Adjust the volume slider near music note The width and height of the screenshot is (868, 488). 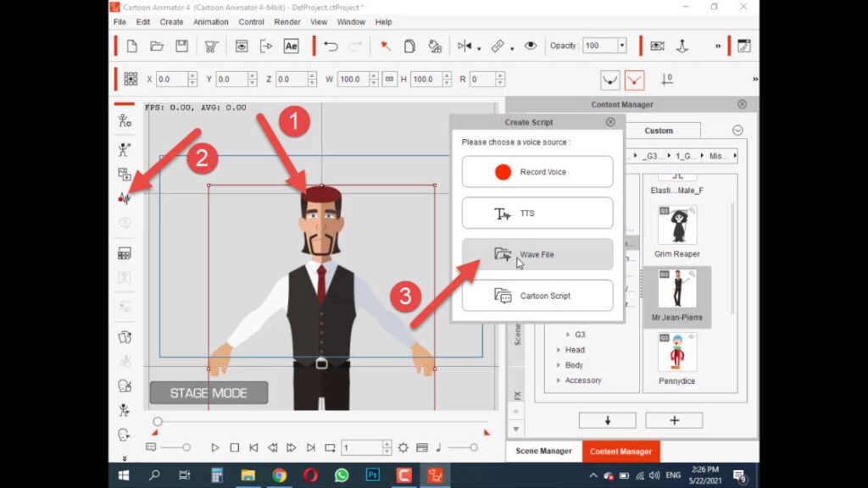coord(473,447)
